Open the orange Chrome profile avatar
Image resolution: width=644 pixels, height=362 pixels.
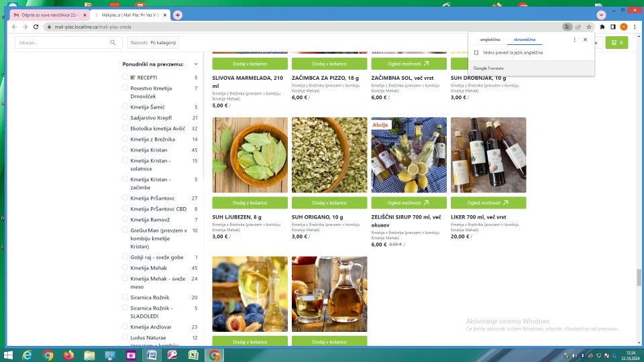(x=623, y=27)
